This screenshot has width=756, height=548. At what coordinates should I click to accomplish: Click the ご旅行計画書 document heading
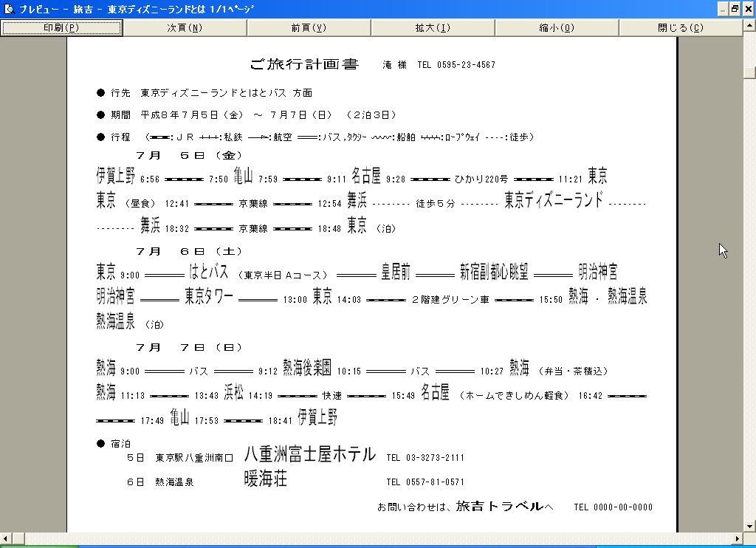click(x=303, y=65)
